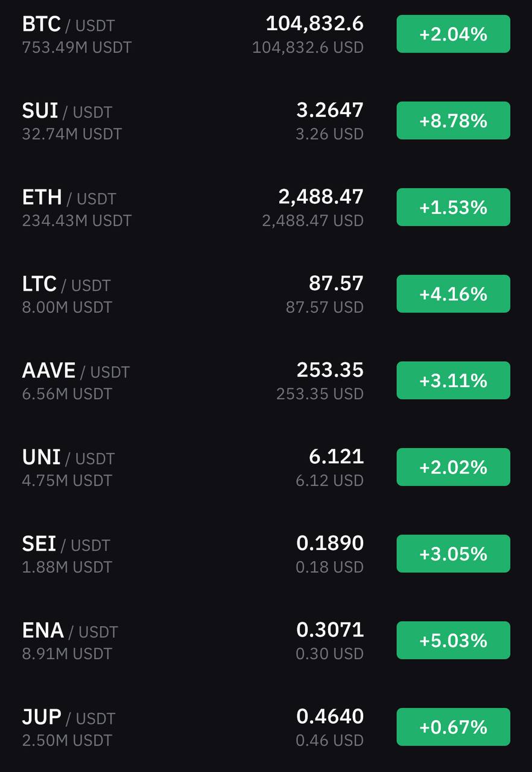532x772 pixels.
Task: Open the BTC / USDT trading pair
Action: coord(266,34)
